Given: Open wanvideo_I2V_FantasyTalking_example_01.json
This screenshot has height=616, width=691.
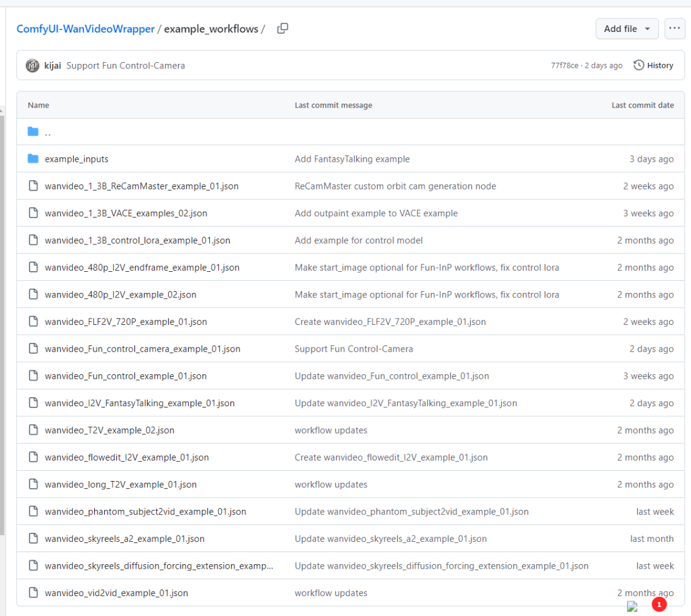Looking at the screenshot, I should tap(139, 403).
